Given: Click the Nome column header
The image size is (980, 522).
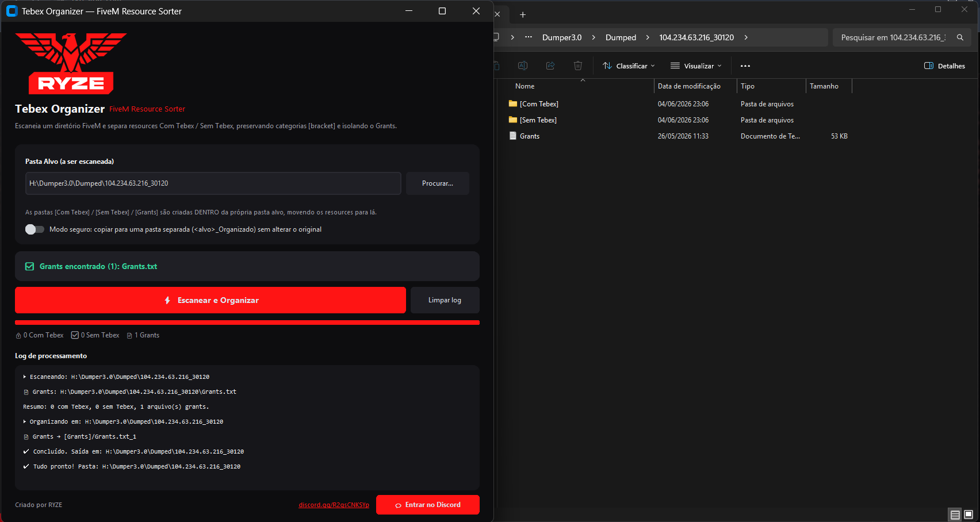Looking at the screenshot, I should [x=525, y=86].
